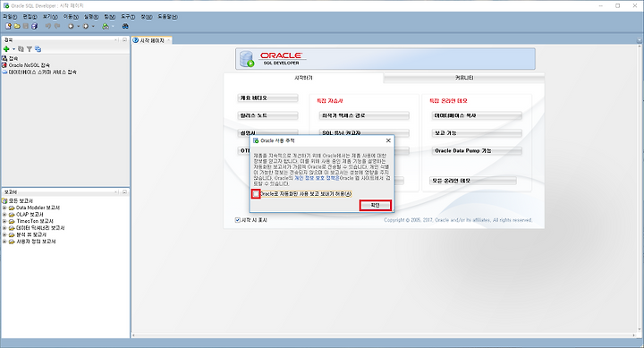
Task: Open the Run (실행) menu
Action: tap(91, 17)
